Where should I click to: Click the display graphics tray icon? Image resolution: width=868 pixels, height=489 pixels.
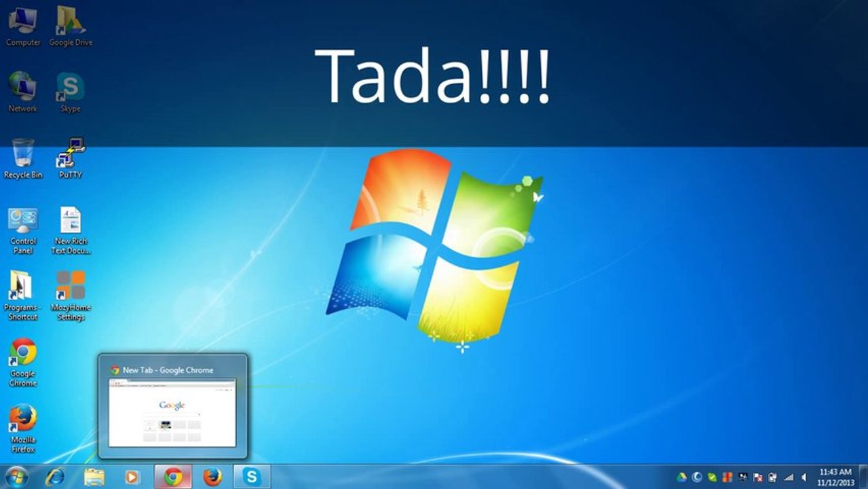(742, 477)
